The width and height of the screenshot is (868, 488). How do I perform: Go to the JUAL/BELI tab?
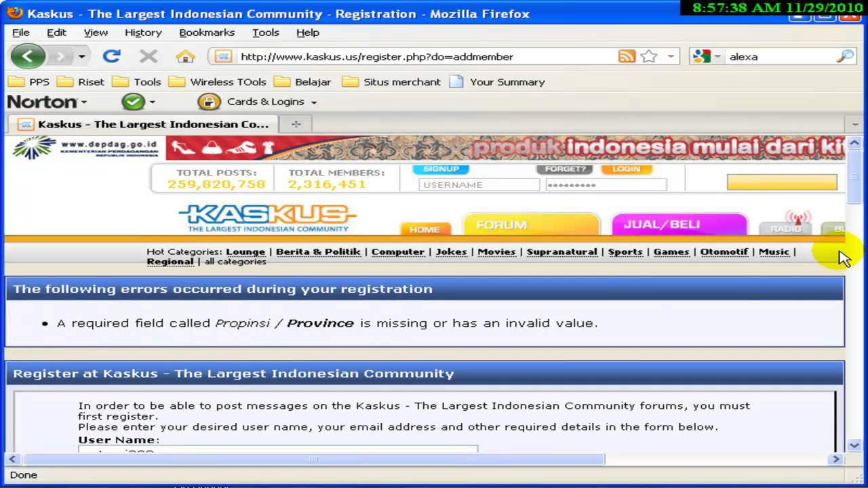679,224
